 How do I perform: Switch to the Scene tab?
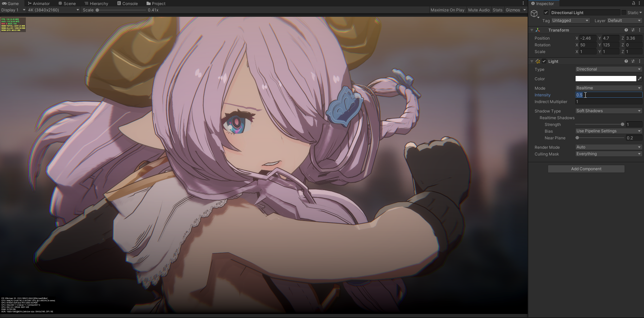pos(67,4)
